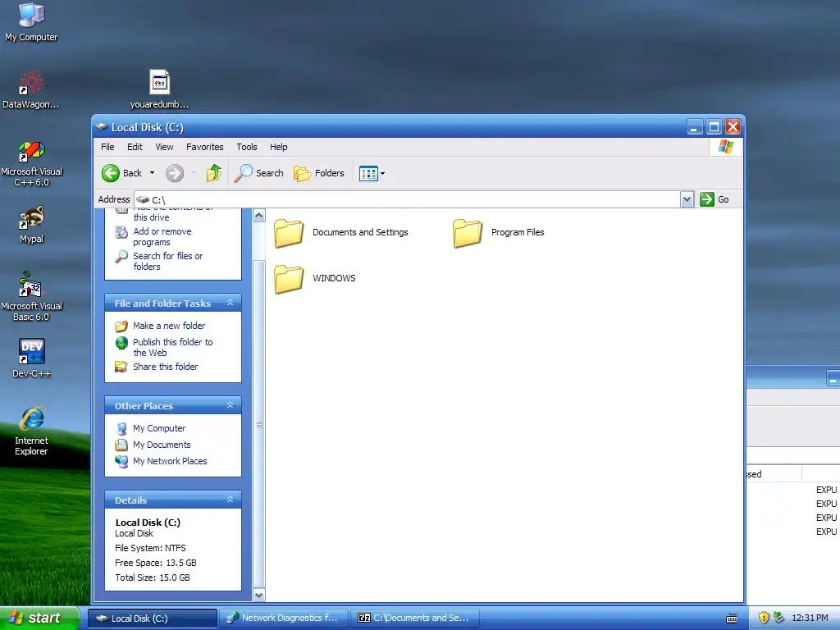Select the Dev-C++ desktop shortcut
The width and height of the screenshot is (840, 630).
(31, 358)
